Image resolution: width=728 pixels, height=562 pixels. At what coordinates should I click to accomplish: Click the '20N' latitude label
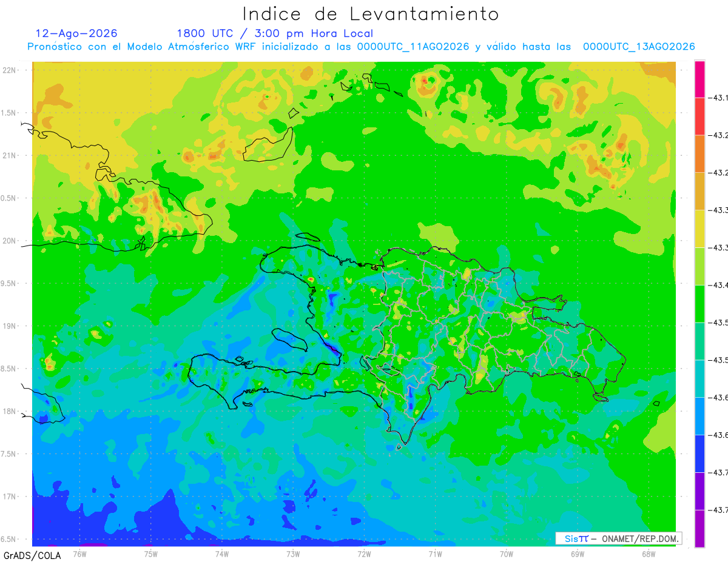tap(10, 241)
